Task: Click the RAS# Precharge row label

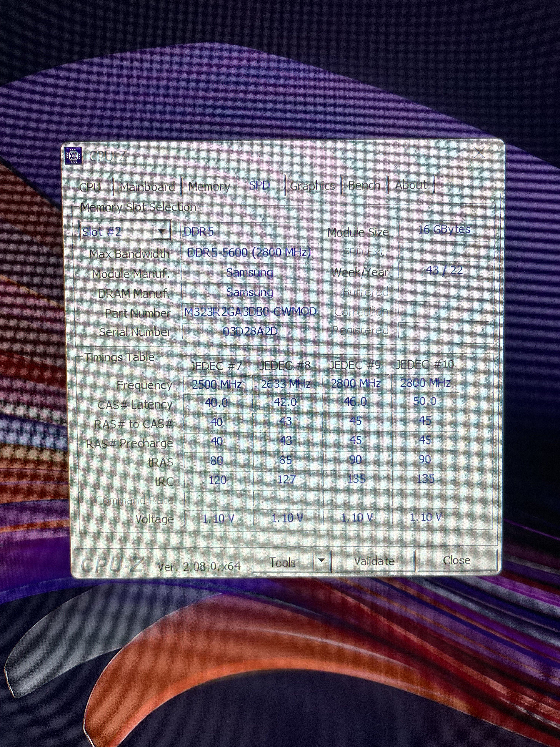Action: pyautogui.click(x=130, y=443)
